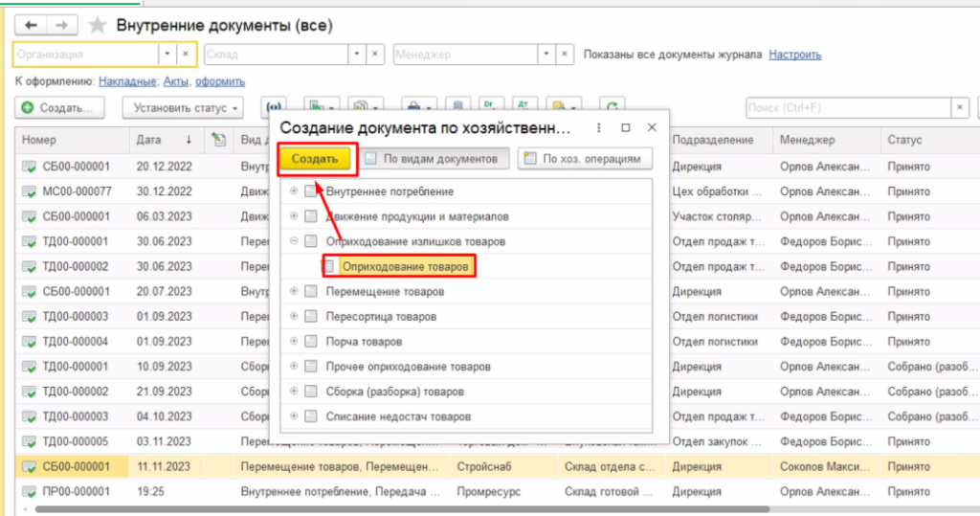The image size is (980, 516).
Task: Expand the 'Внутреннее потребление' tree node
Action: (294, 191)
